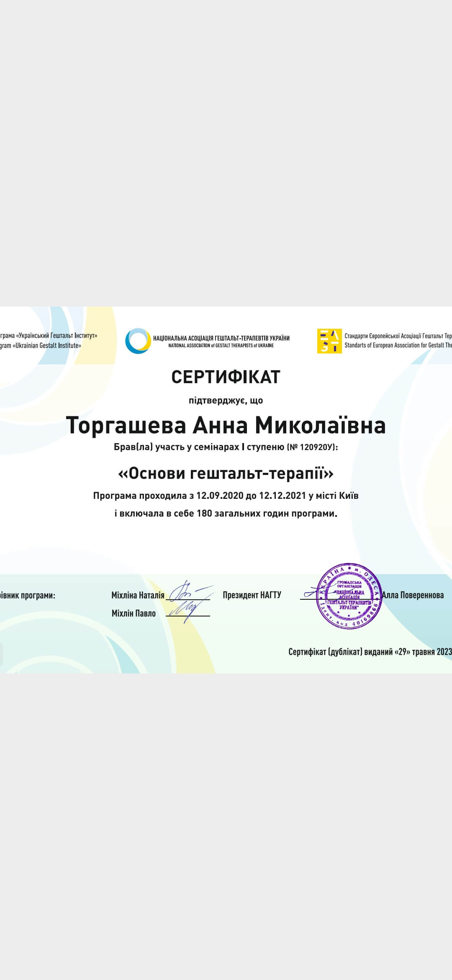Click «Standarts of European Association for Gestalt» text
Screen dimensions: 452x980
coord(398,346)
